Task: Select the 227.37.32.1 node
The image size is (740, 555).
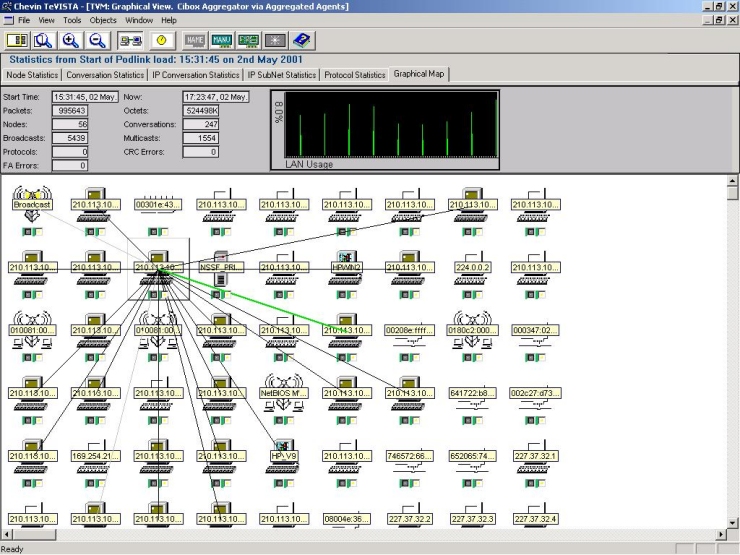Action: [x=535, y=456]
